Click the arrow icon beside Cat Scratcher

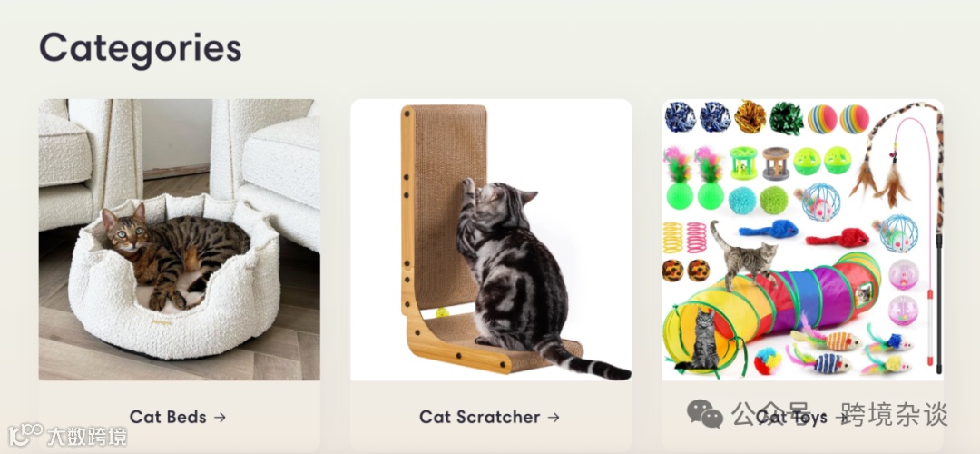click(554, 417)
